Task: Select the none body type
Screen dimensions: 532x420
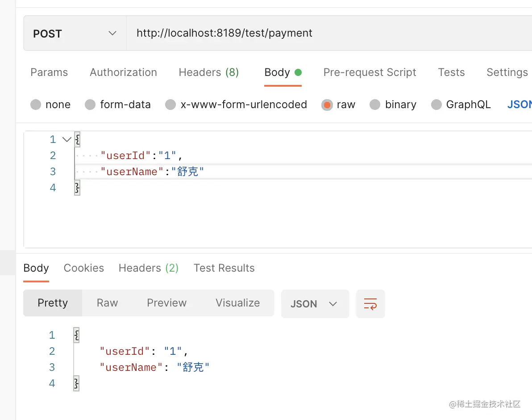Action: coord(50,105)
